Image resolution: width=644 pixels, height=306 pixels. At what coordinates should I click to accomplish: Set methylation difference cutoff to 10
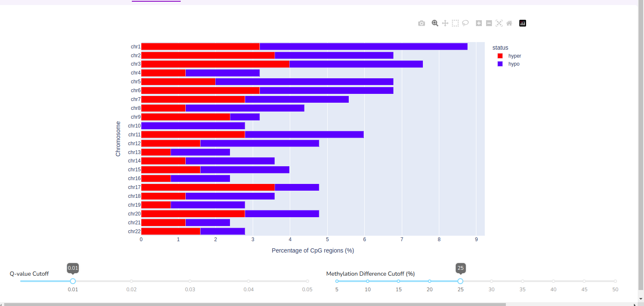(x=368, y=281)
